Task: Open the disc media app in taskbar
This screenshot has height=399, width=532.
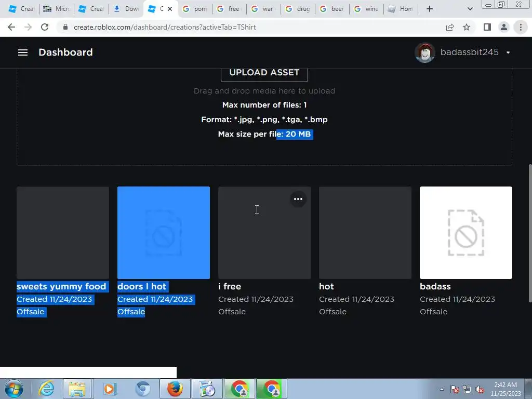Action: pos(207,389)
